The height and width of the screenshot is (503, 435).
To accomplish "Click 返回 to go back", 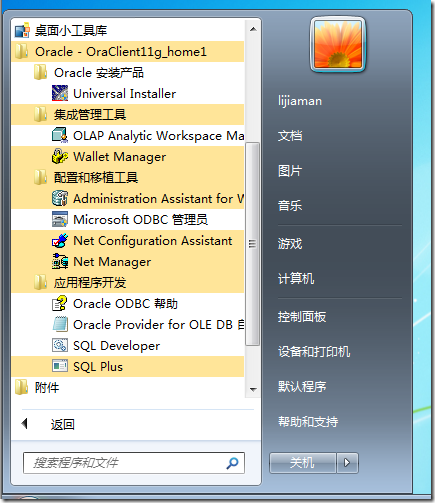I will click(62, 424).
